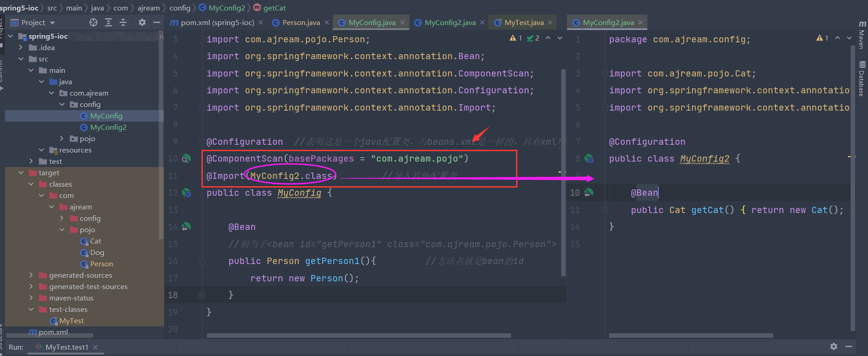Image resolution: width=868 pixels, height=356 pixels.
Task: Click the right editor horizontal scrollbar
Action: pos(691,336)
